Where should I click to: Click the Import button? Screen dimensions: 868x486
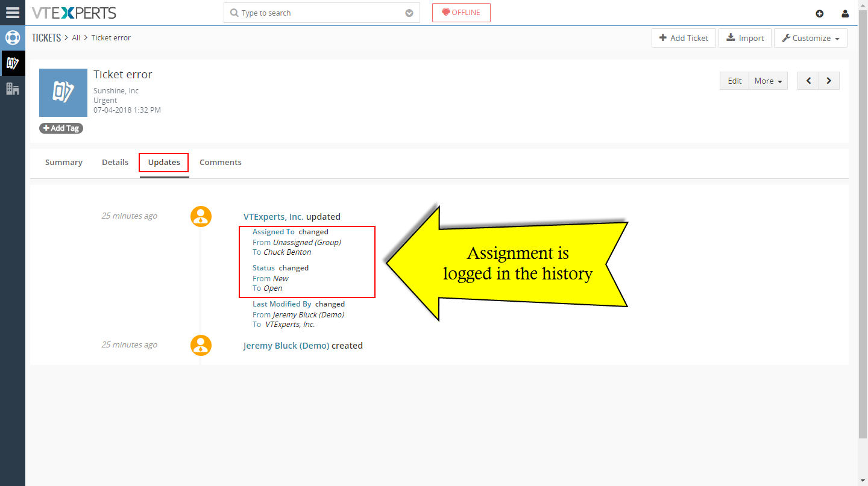pyautogui.click(x=745, y=38)
